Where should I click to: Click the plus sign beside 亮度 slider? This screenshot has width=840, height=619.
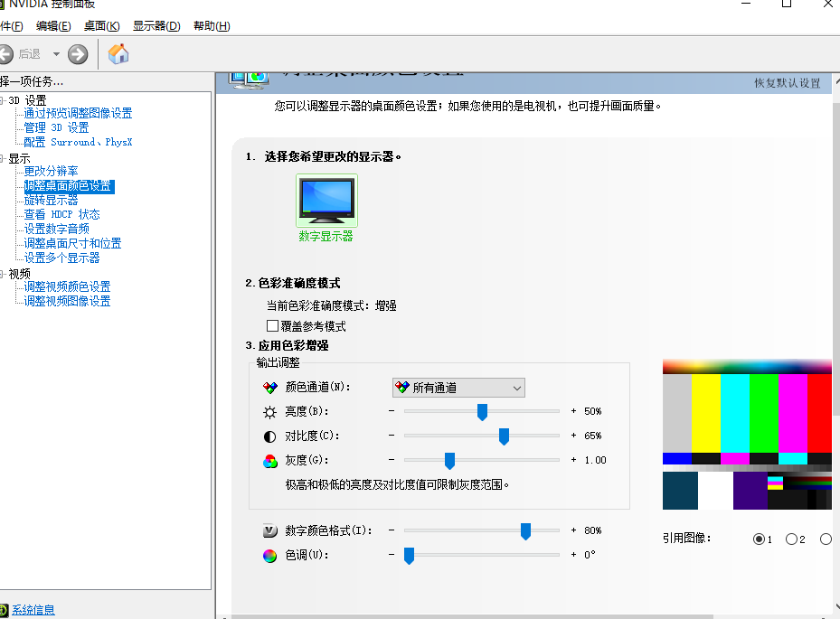click(573, 410)
